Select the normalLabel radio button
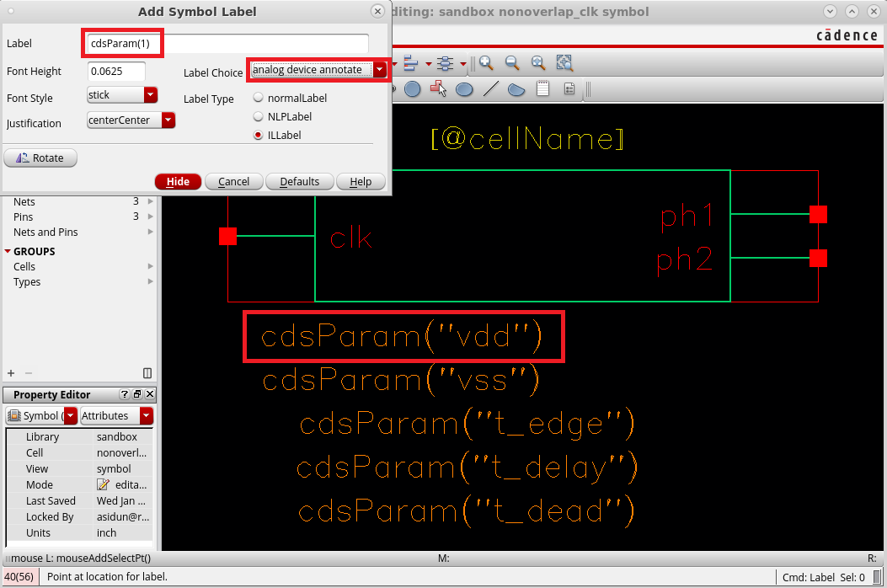887x588 pixels. pyautogui.click(x=259, y=98)
